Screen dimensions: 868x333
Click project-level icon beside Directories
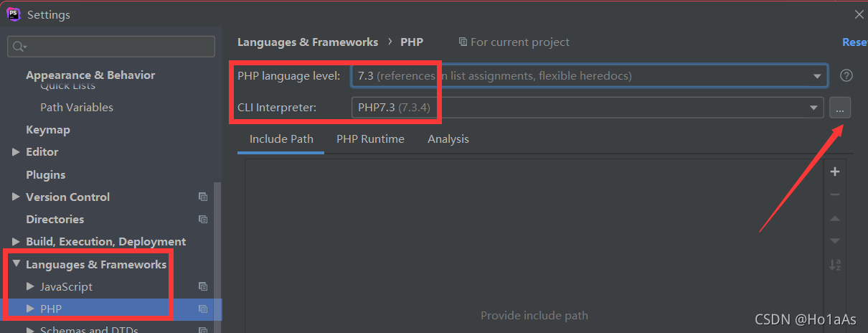(x=203, y=219)
